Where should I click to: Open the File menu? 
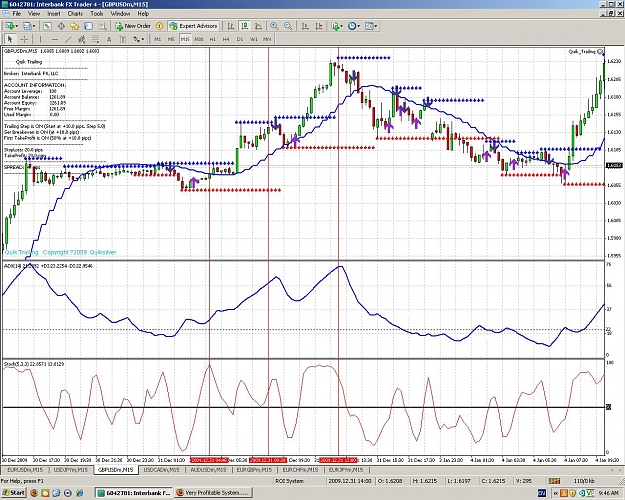17,14
